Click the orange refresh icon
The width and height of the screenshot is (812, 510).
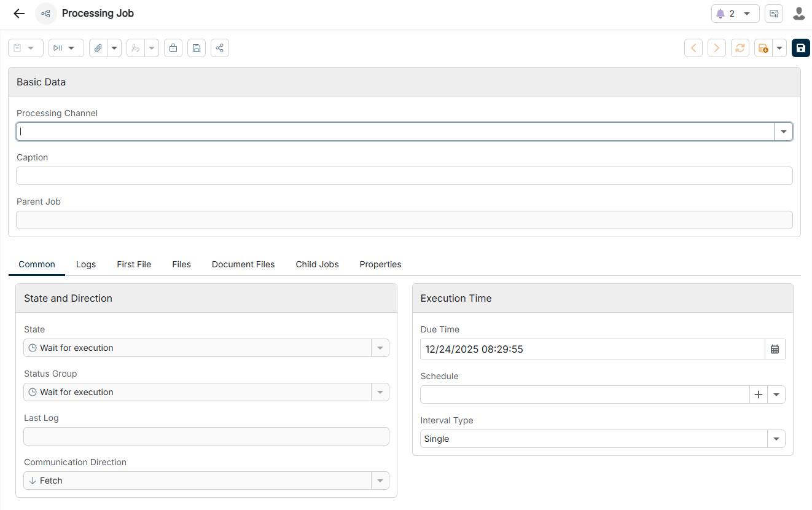tap(740, 48)
